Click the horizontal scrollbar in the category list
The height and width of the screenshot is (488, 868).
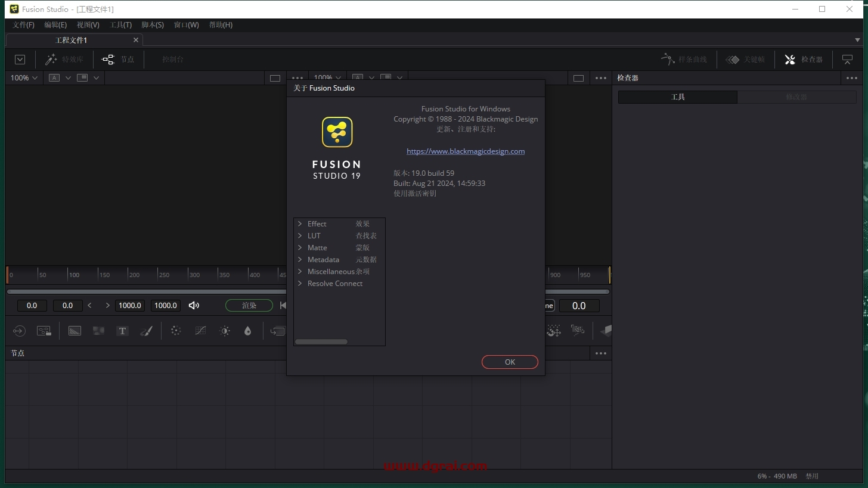pos(321,341)
